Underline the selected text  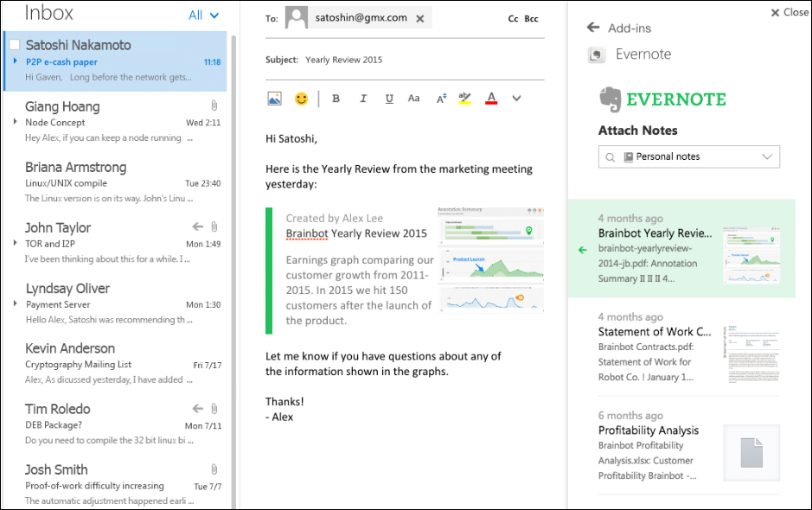pyautogui.click(x=389, y=98)
